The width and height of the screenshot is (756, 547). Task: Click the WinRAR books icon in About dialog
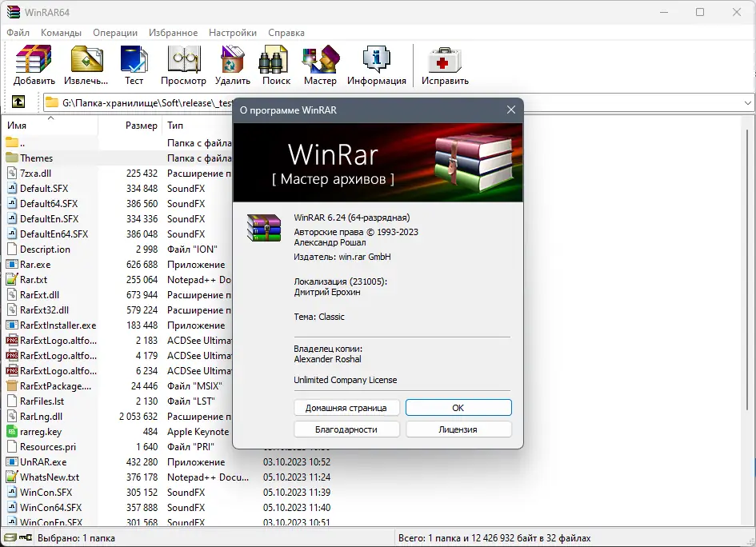point(263,227)
